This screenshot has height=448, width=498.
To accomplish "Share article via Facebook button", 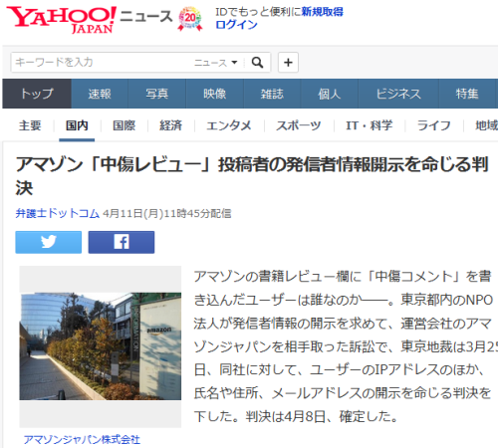I will [122, 242].
